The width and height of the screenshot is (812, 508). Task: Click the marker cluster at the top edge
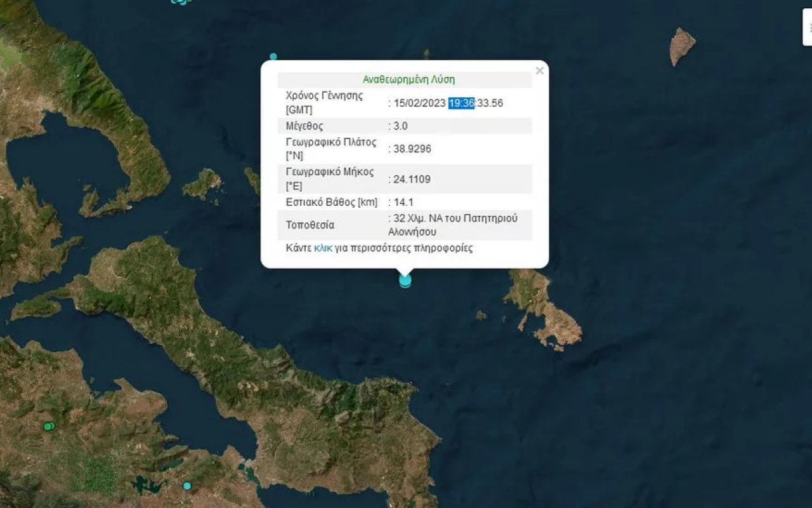[x=181, y=2]
